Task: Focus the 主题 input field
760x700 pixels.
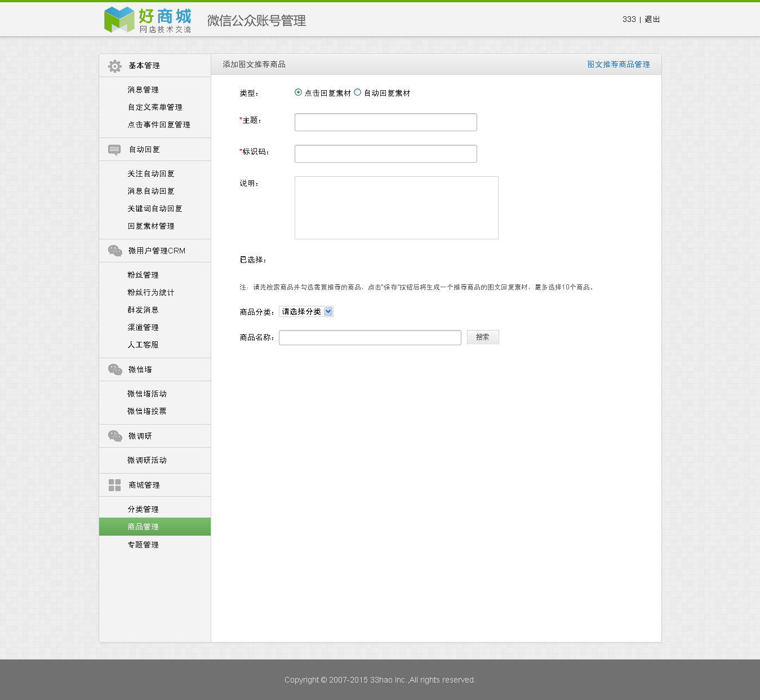Action: tap(386, 122)
